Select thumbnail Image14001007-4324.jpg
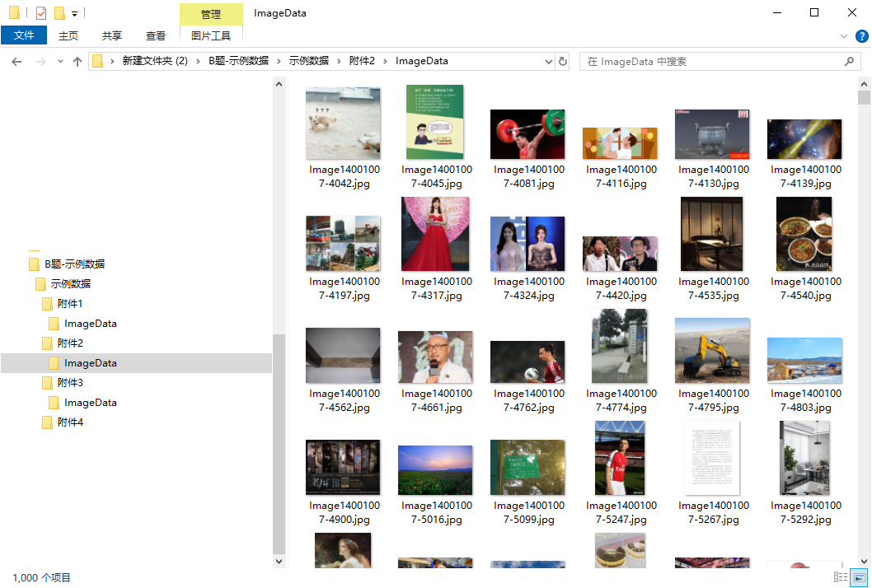 tap(527, 244)
